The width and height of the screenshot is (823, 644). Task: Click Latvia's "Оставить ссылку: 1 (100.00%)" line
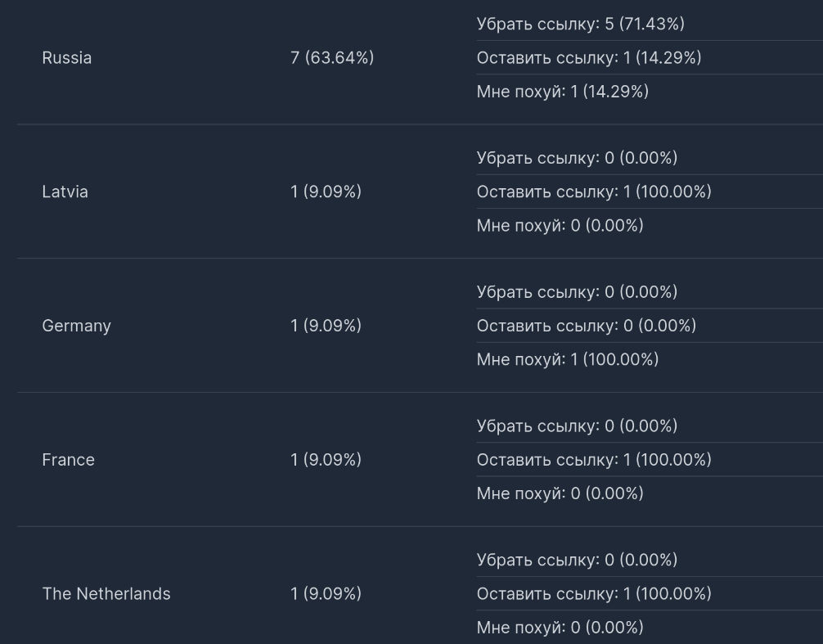[593, 191]
